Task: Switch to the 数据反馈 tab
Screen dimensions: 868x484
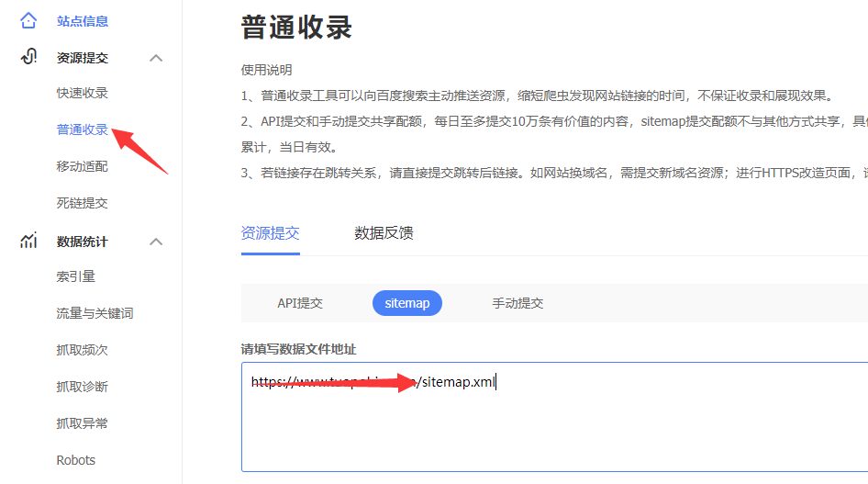Action: pyautogui.click(x=384, y=233)
